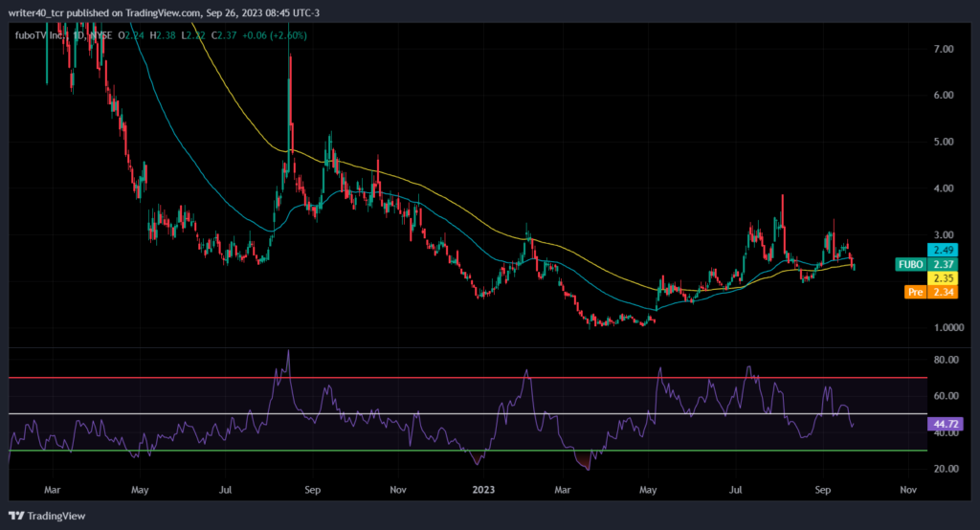The image size is (980, 530).
Task: Click the 20.00 RSI axis label
Action: [x=946, y=469]
